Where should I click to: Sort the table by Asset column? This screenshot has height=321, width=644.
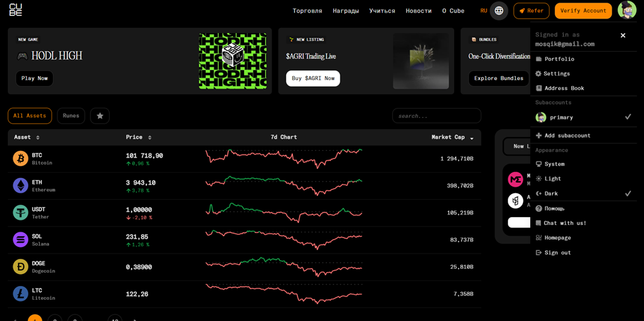pyautogui.click(x=26, y=137)
